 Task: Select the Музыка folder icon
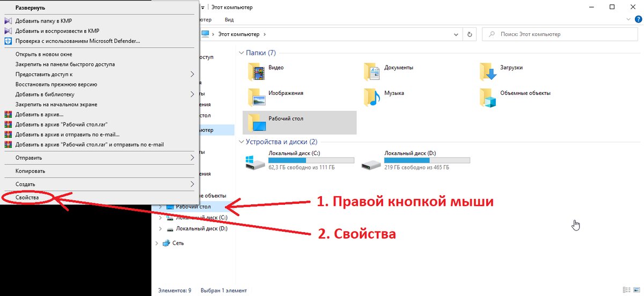point(372,97)
